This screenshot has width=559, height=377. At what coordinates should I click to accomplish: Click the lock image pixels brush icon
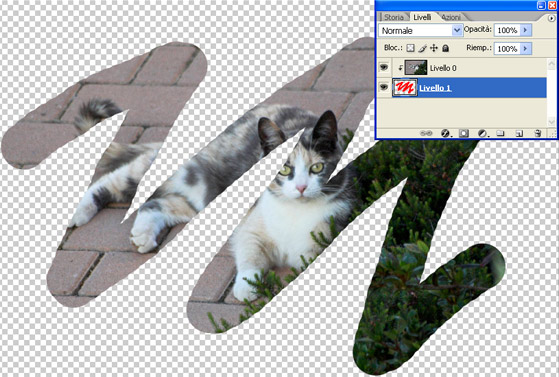pyautogui.click(x=422, y=48)
